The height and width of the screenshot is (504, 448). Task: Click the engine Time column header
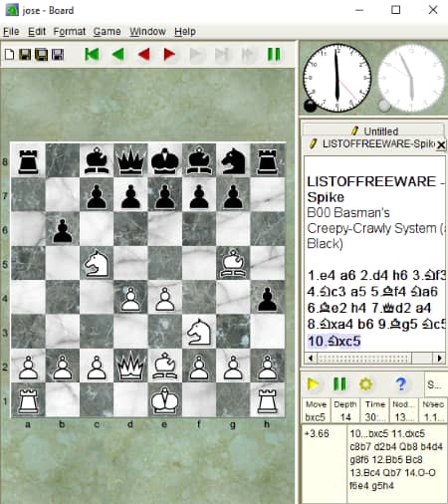pyautogui.click(x=375, y=404)
